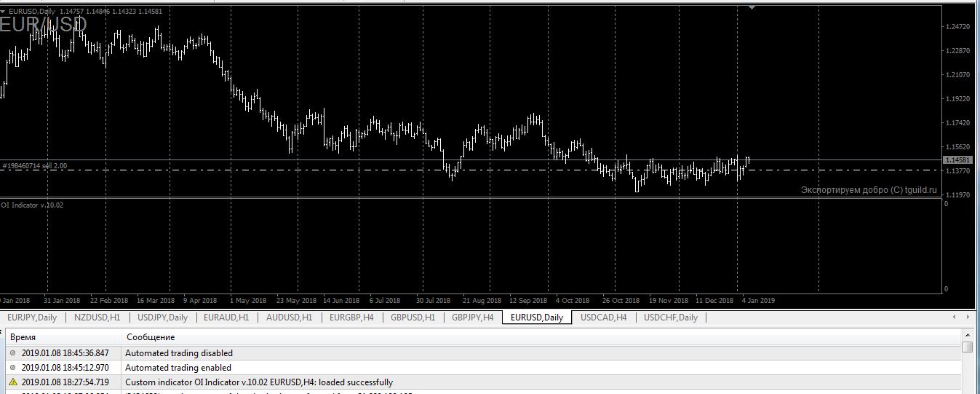The image size is (980, 394).
Task: Select the USDCHF,Daily chart tab
Action: 671,318
